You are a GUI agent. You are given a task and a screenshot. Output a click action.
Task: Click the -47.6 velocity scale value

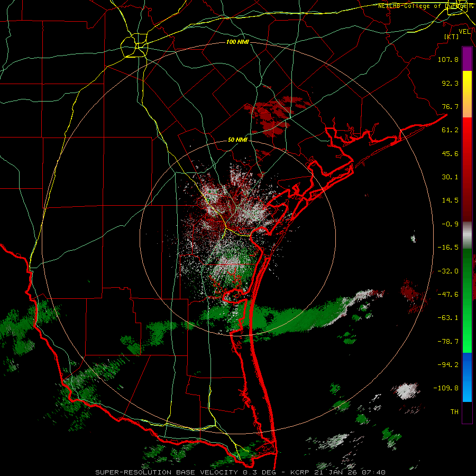pyautogui.click(x=448, y=295)
